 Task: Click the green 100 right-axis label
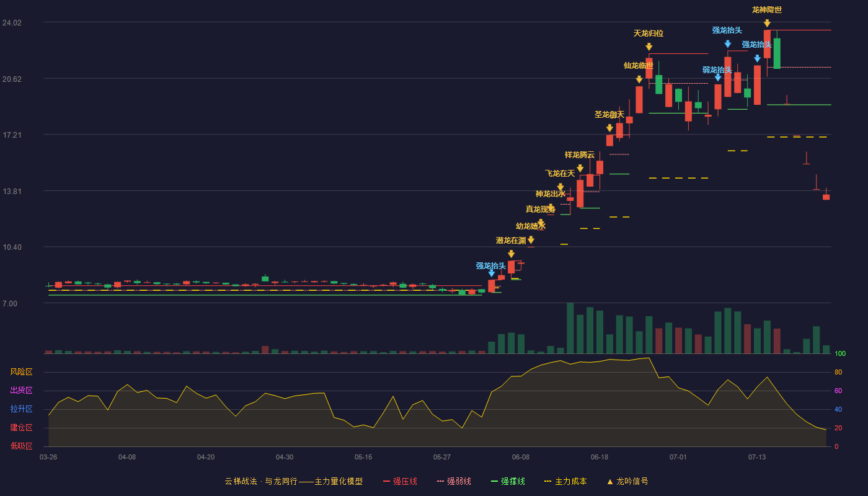pyautogui.click(x=840, y=354)
